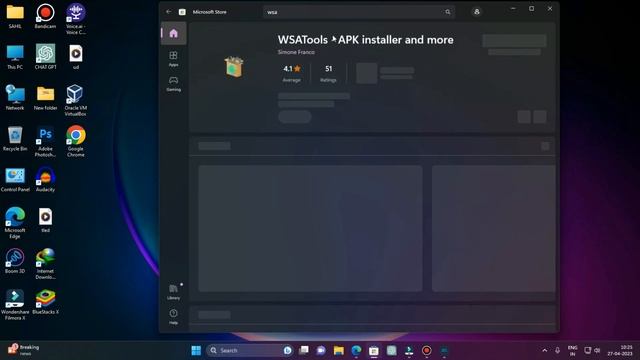
Task: Open Help in the Store sidebar
Action: (173, 316)
